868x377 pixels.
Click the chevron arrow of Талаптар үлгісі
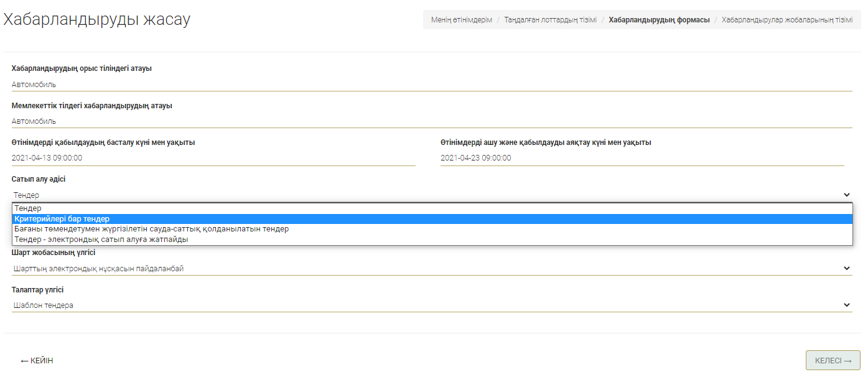point(846,305)
